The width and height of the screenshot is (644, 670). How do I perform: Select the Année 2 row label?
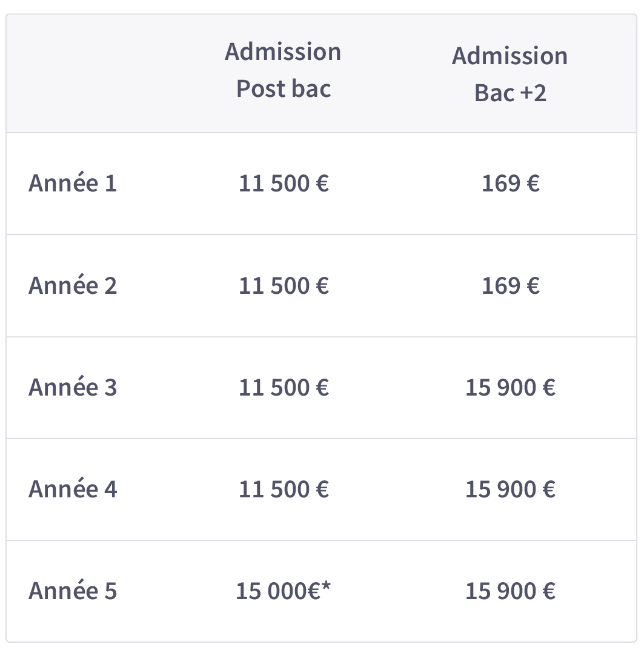point(73,285)
